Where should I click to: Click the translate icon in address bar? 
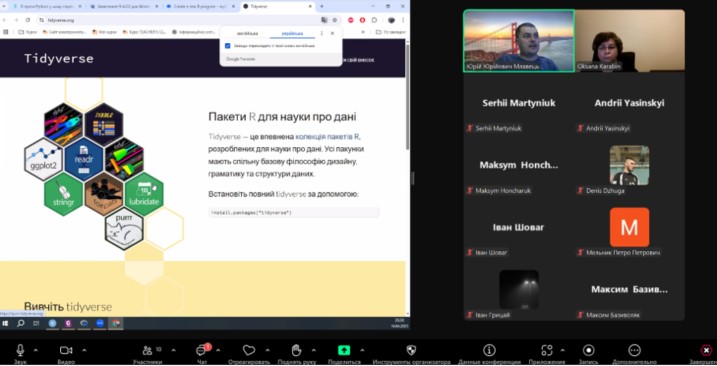pos(324,20)
